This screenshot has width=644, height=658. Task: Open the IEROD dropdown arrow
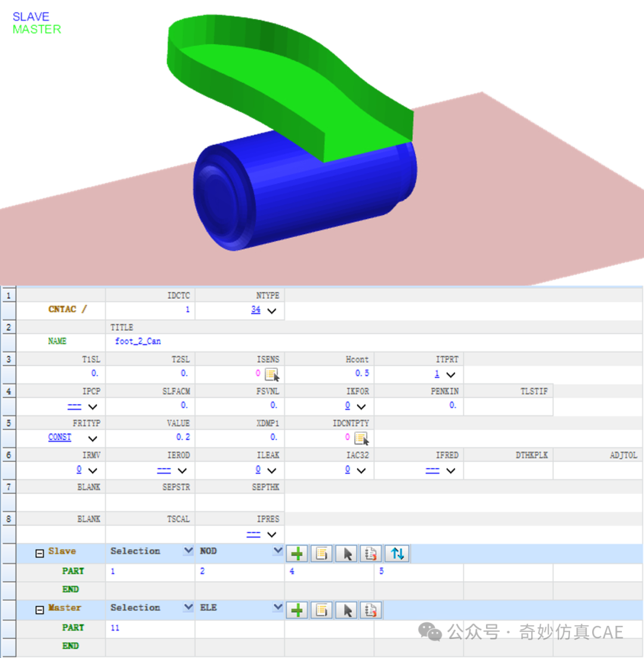[182, 470]
